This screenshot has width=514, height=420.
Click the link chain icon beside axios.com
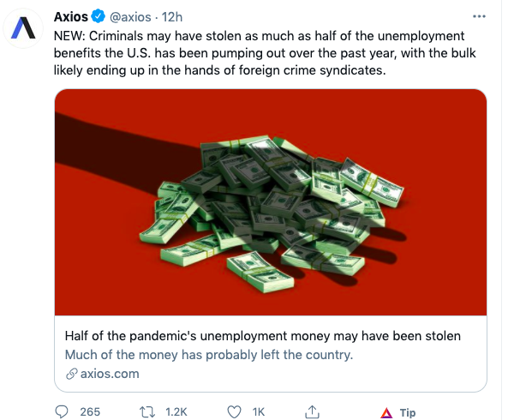[x=71, y=374]
